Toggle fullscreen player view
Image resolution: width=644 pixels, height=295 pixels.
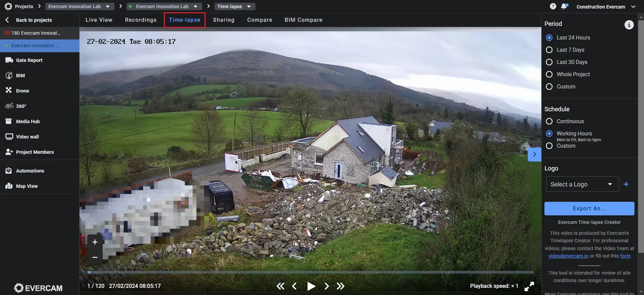[529, 286]
